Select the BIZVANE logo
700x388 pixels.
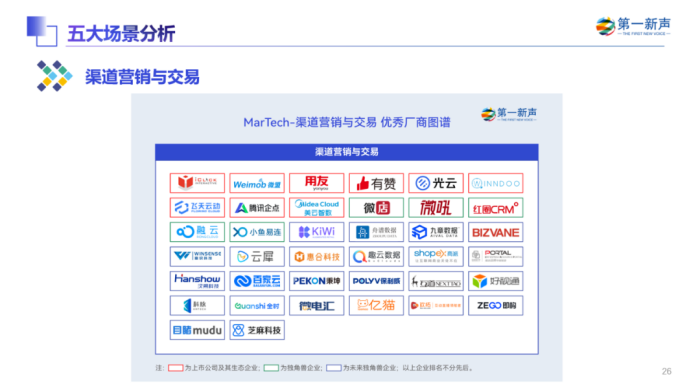click(496, 232)
